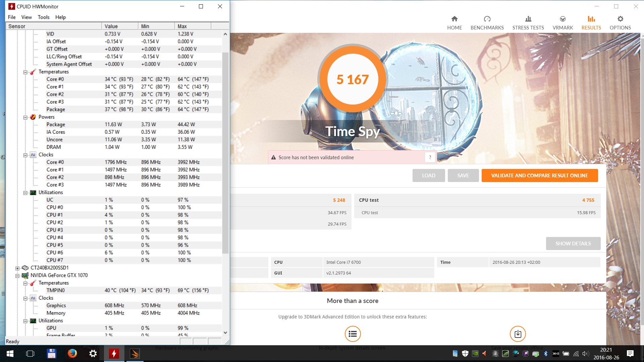This screenshot has width=644, height=362.
Task: Click the Bluetooth tray icon
Action: tap(546, 354)
